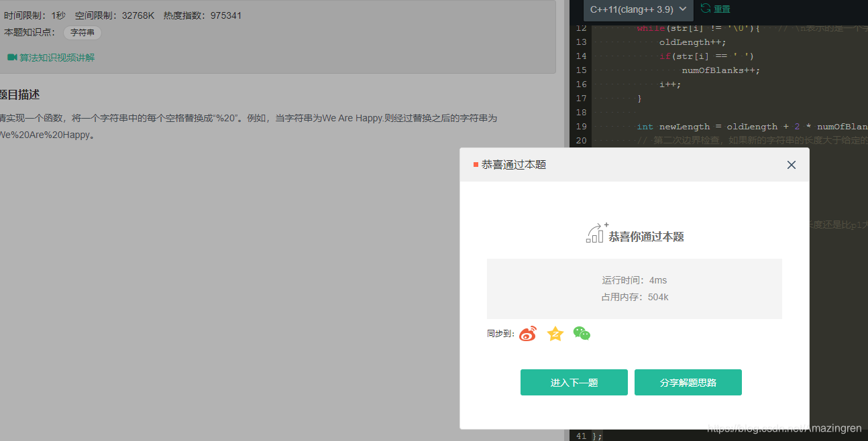This screenshot has width=868, height=441.
Task: Expand the chevron on the language dropdown
Action: point(683,10)
